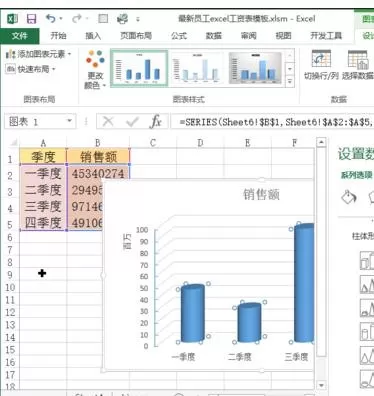Image resolution: width=374 pixels, height=396 pixels.
Task: Choose the cylinder column shape option
Action: [x=367, y=332]
